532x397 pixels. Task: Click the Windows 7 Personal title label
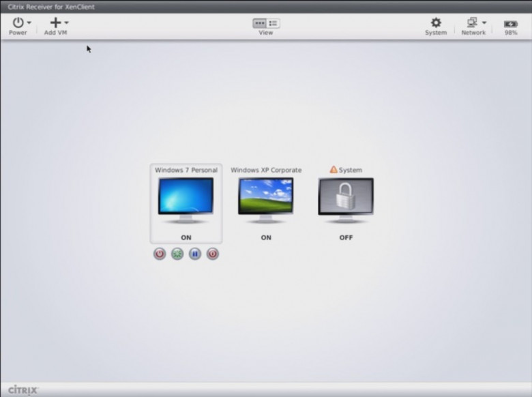(186, 170)
